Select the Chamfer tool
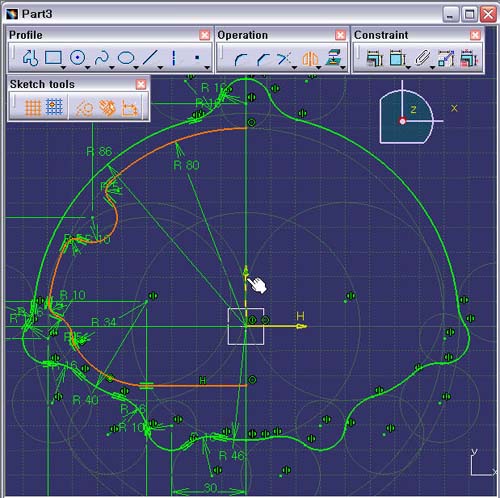Image resolution: width=500 pixels, height=498 pixels. pyautogui.click(x=264, y=59)
